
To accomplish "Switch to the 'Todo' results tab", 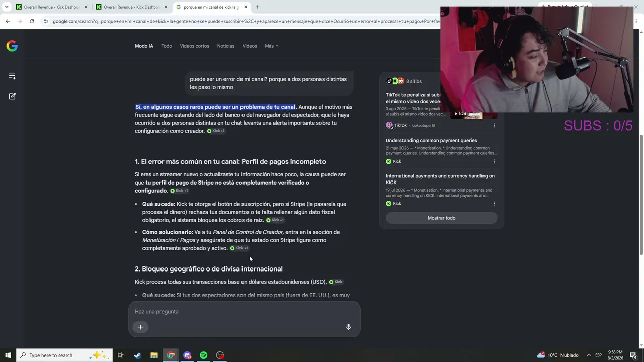I will tap(167, 46).
